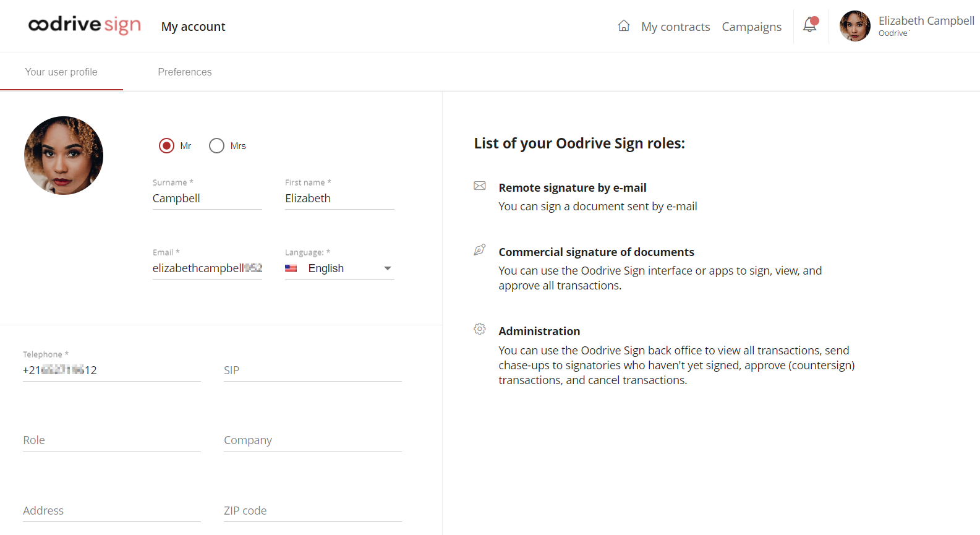Open the Your user profile tab
The width and height of the screenshot is (980, 535).
coord(61,72)
